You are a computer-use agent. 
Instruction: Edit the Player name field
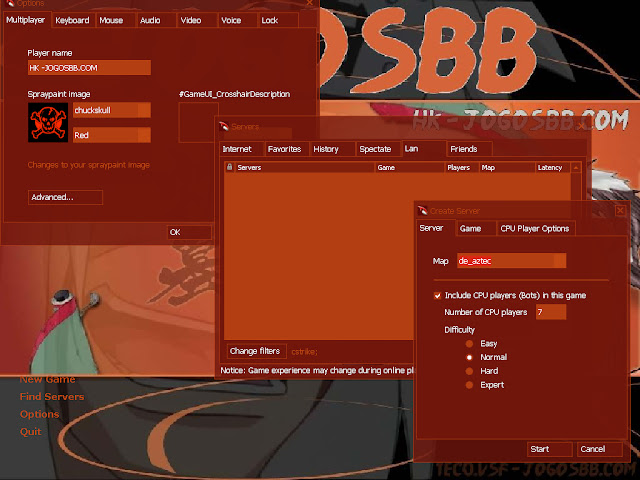tap(89, 68)
